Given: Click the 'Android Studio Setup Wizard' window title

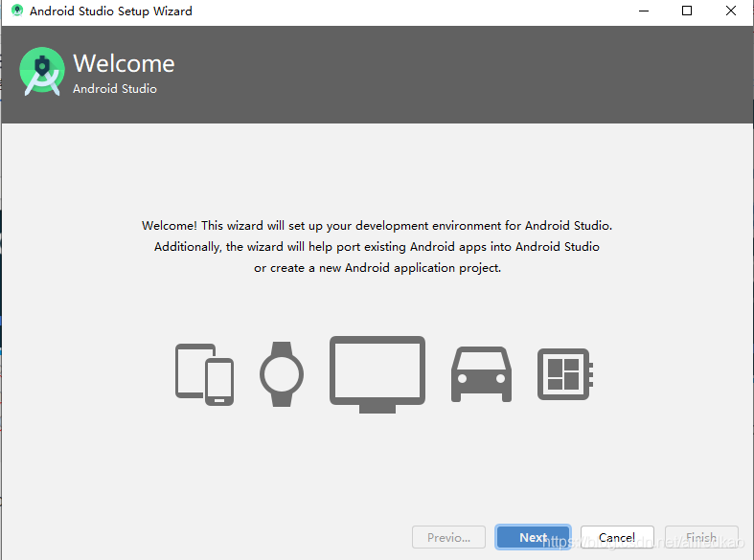Looking at the screenshot, I should coord(110,11).
